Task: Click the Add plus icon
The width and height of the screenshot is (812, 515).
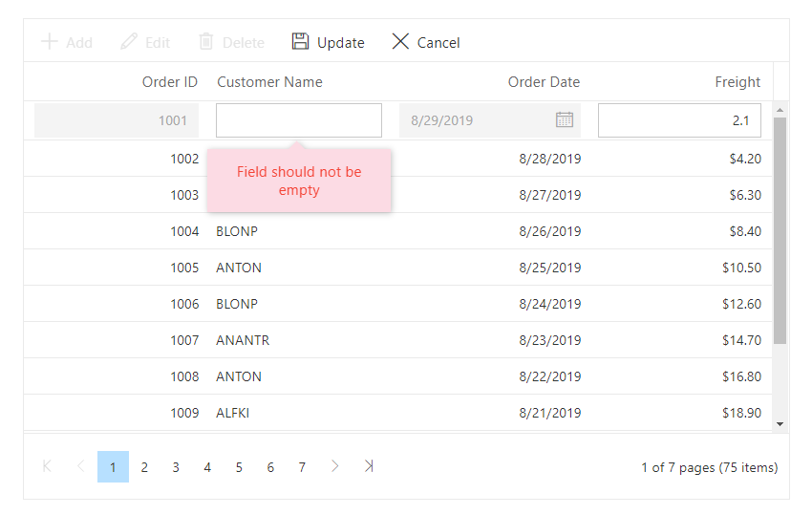Action: pyautogui.click(x=50, y=42)
